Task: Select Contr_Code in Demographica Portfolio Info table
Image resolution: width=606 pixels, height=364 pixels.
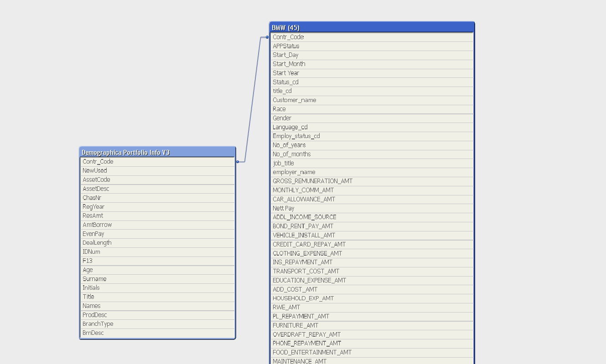Action: [x=158, y=162]
